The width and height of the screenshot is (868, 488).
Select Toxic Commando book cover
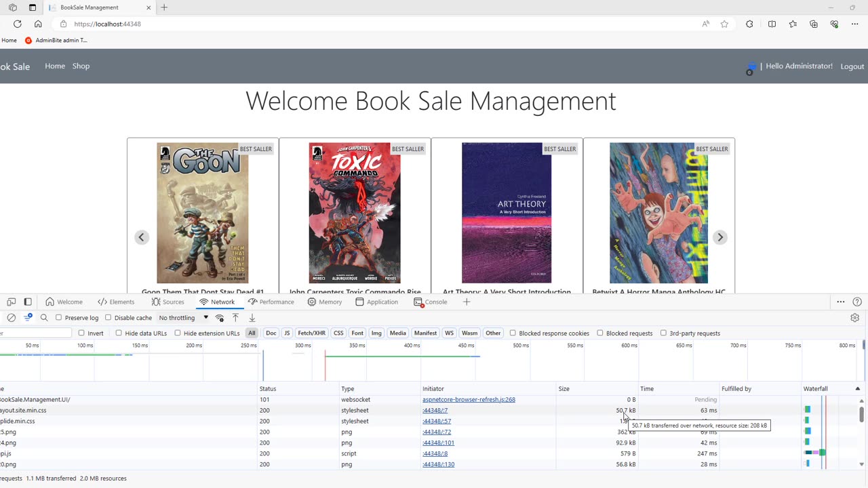coord(355,213)
